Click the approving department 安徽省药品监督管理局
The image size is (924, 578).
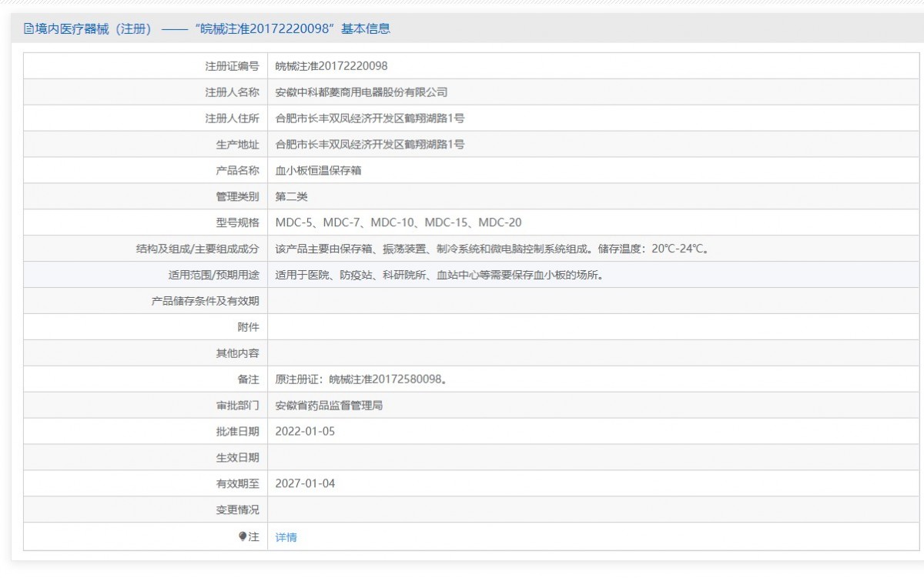pyautogui.click(x=329, y=406)
